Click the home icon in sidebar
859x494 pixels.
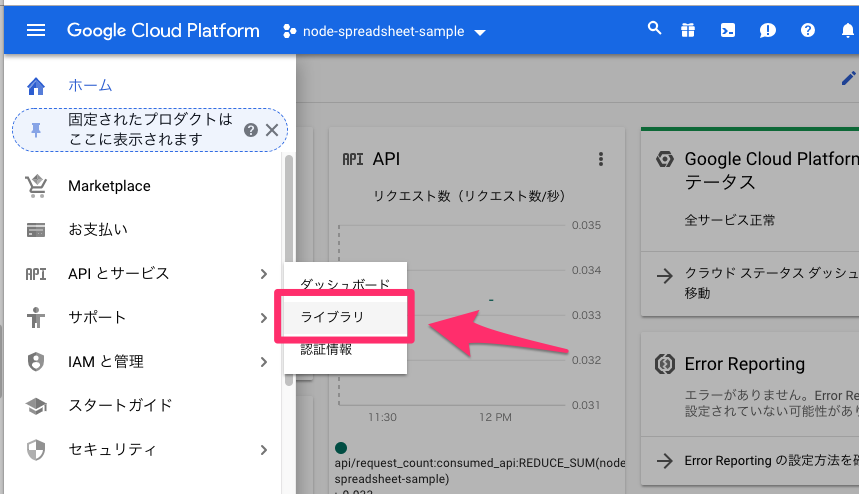[36, 86]
